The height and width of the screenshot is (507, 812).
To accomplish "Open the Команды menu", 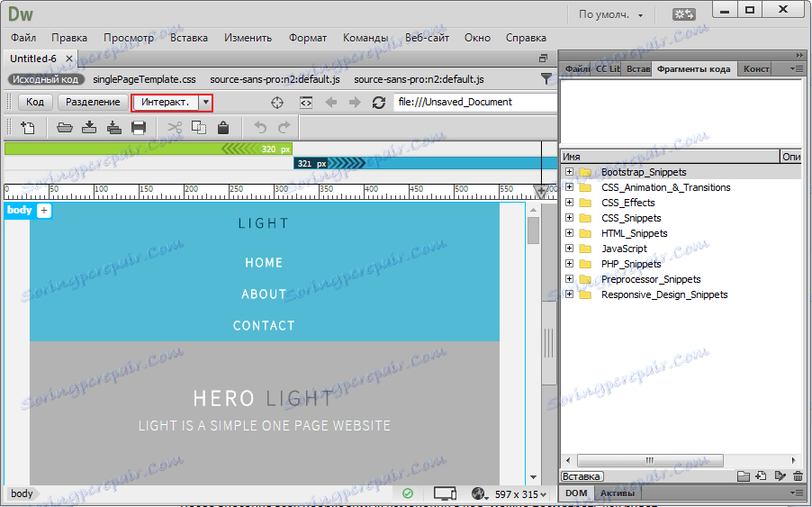I will (365, 38).
